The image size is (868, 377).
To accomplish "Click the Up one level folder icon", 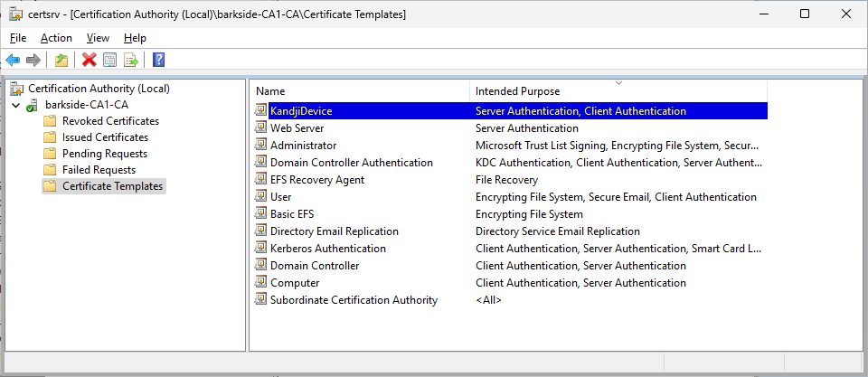I will [x=61, y=60].
